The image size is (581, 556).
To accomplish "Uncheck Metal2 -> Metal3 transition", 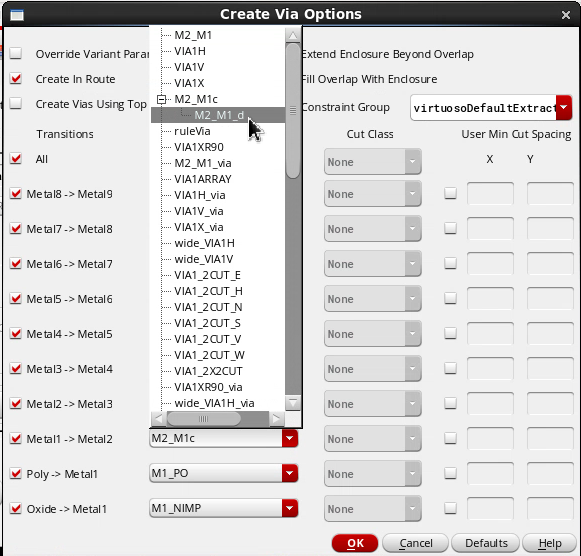I will click(16, 403).
